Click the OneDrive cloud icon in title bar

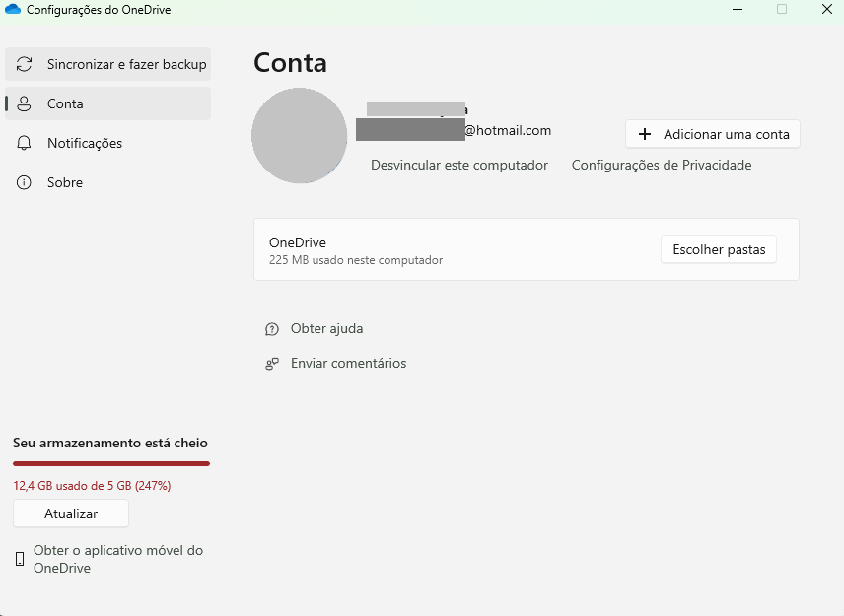point(13,9)
